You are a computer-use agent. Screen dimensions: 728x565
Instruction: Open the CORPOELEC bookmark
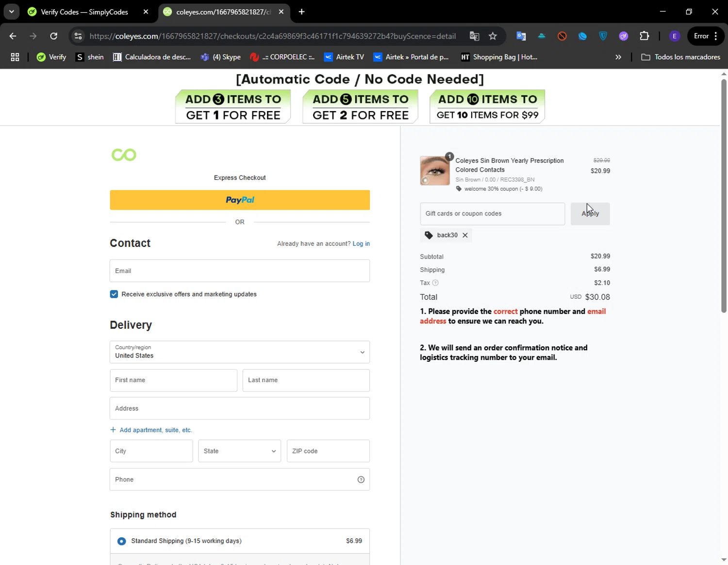[x=282, y=57]
